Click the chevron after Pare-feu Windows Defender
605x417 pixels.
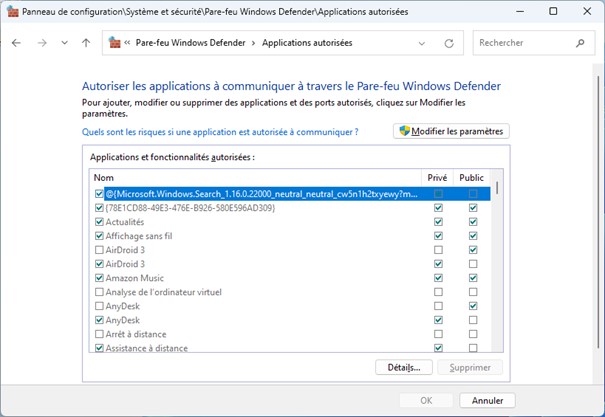click(x=253, y=43)
